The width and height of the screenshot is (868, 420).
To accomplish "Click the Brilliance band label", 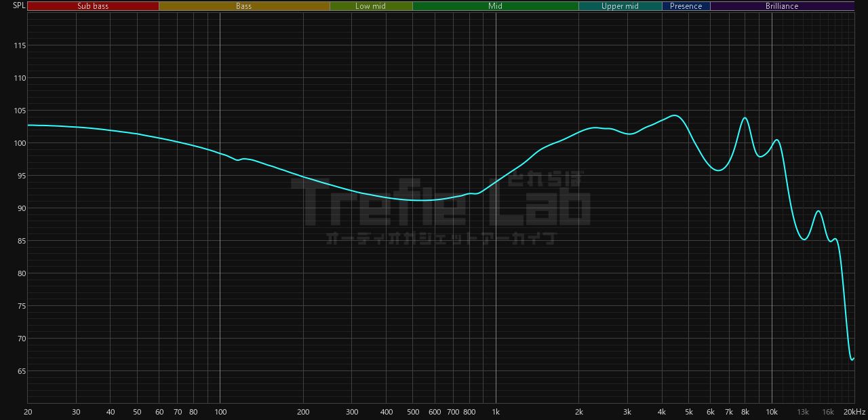I will pos(782,6).
